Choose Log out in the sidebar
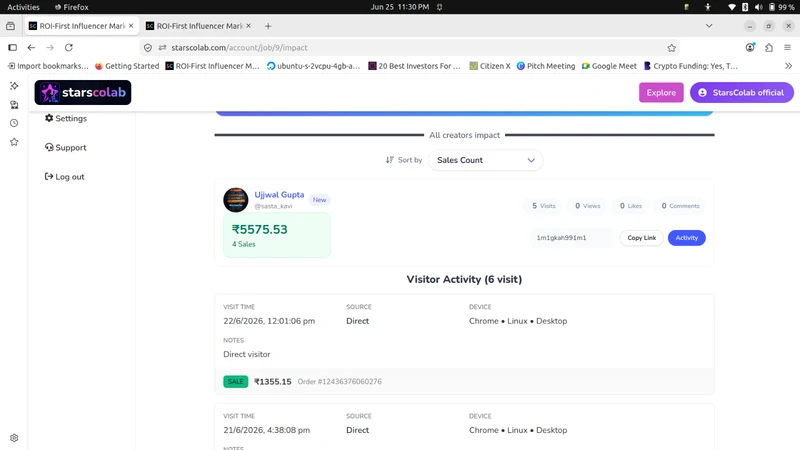Image resolution: width=800 pixels, height=450 pixels. click(65, 177)
